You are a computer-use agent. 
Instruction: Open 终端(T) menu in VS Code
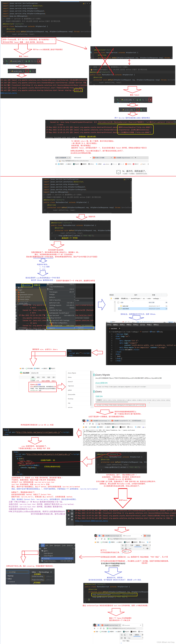149,325
